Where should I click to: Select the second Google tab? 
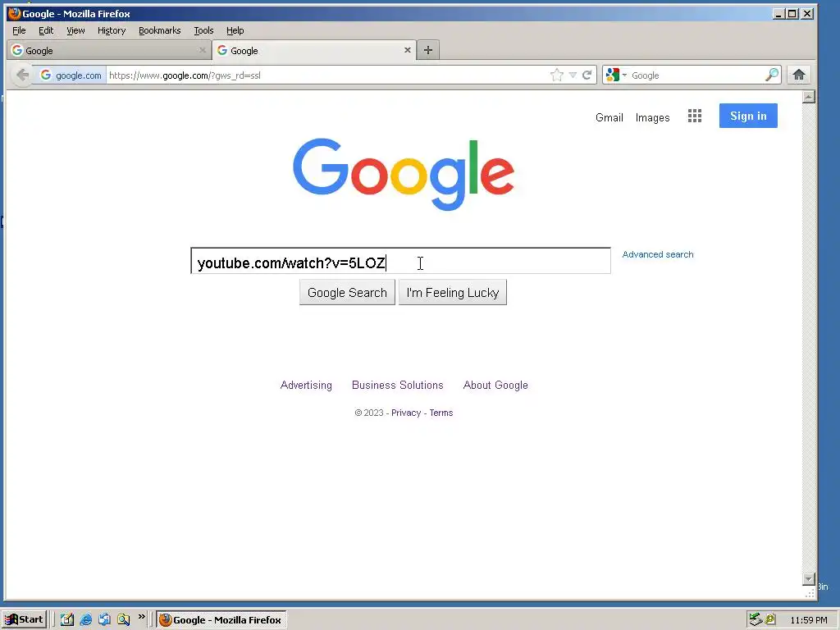click(313, 50)
